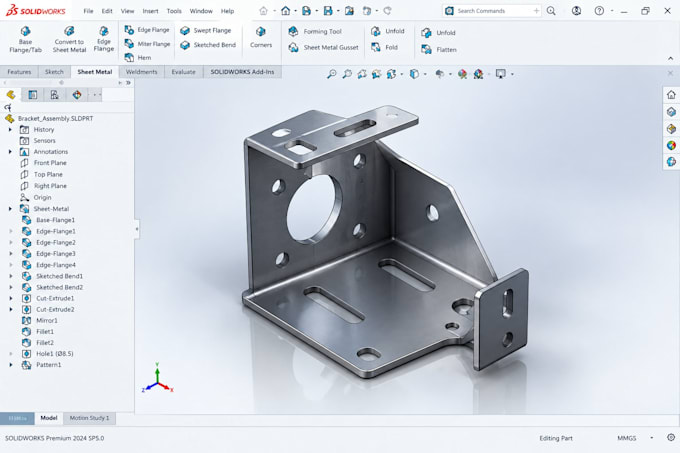Select Hole1 (Ø8.5) feature
This screenshot has width=680, height=453.
pos(47,354)
